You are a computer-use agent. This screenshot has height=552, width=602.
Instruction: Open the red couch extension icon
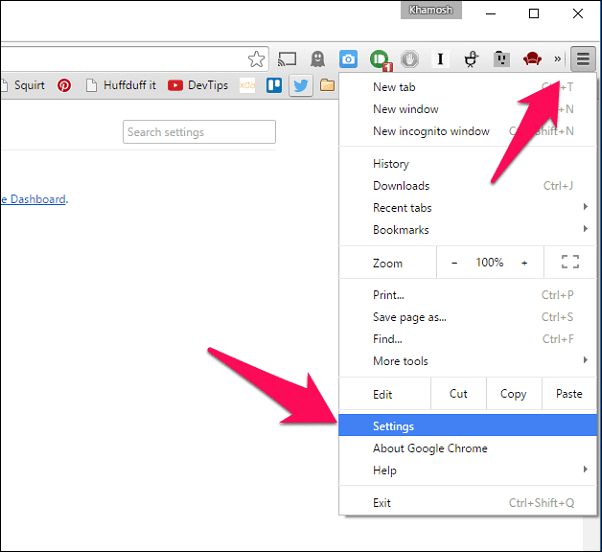click(x=532, y=59)
